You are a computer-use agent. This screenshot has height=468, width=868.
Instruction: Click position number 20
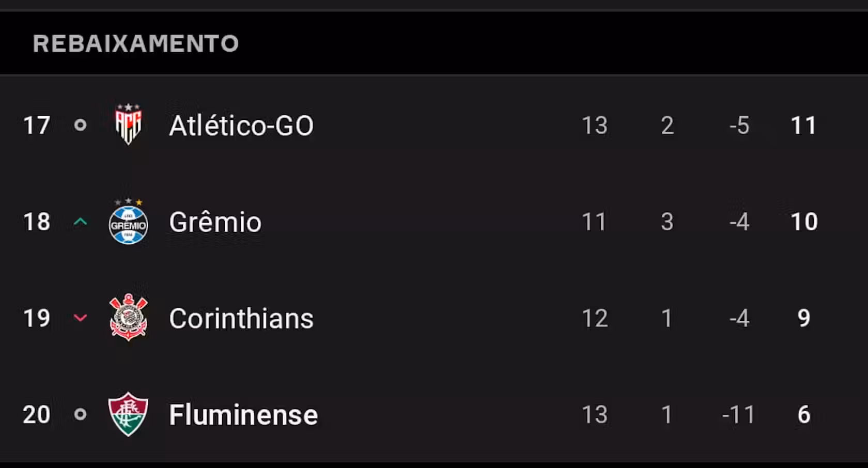tap(37, 415)
